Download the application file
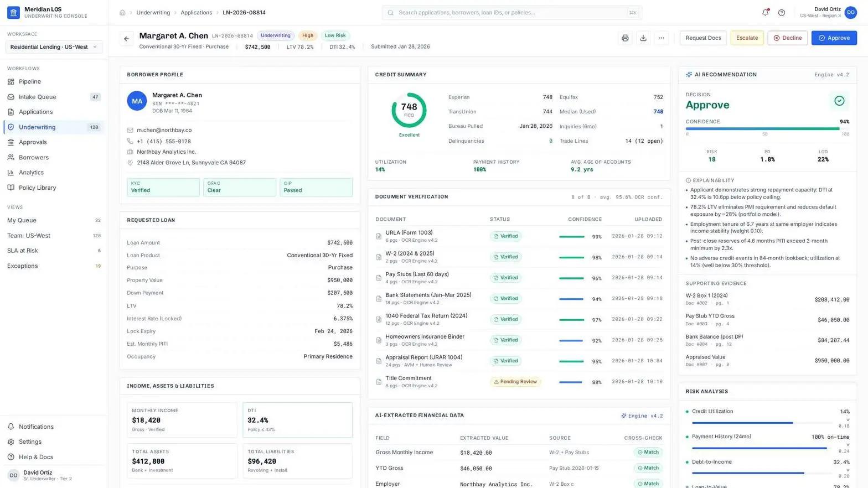868x488 pixels. click(643, 38)
